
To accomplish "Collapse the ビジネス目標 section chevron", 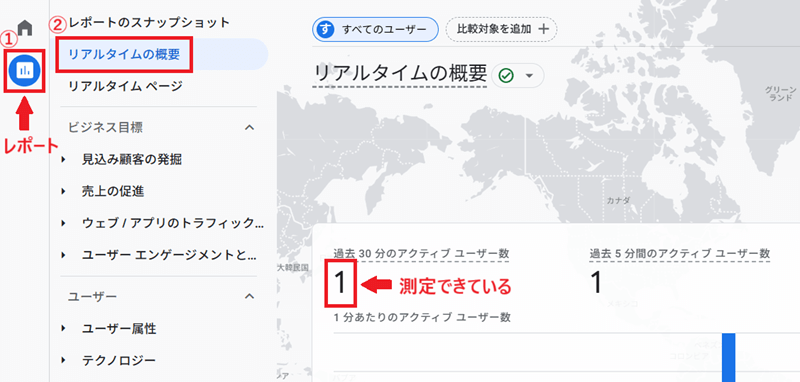I will 249,128.
